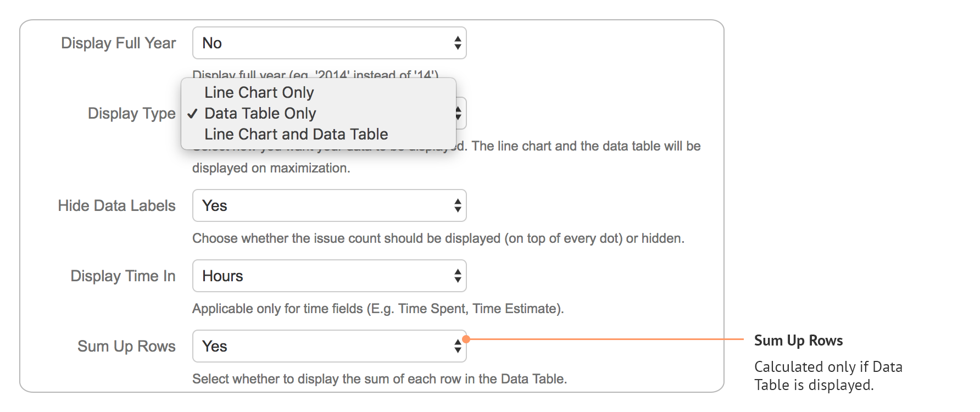Click the Display Full Year stepper arrows

coord(458,43)
